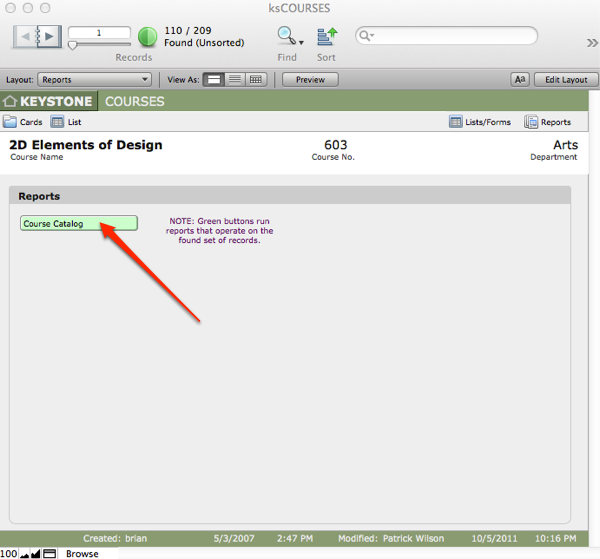Image resolution: width=600 pixels, height=559 pixels.
Task: Open the quick find search options arrow
Action: pos(368,36)
